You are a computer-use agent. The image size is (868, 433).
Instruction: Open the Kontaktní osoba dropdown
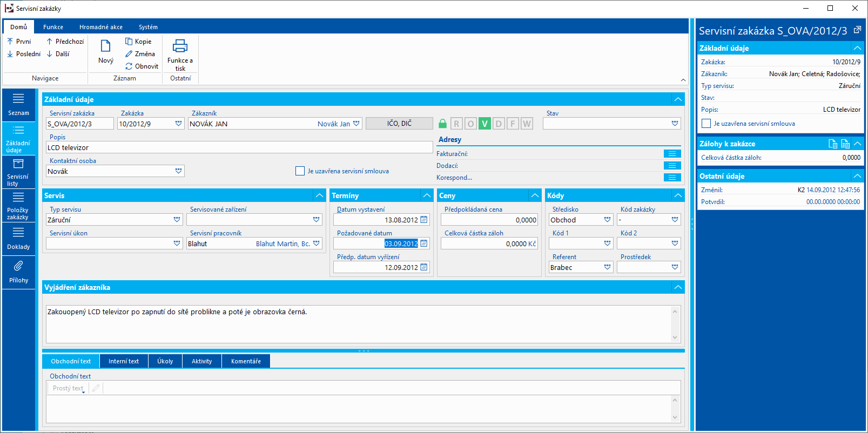tap(179, 171)
